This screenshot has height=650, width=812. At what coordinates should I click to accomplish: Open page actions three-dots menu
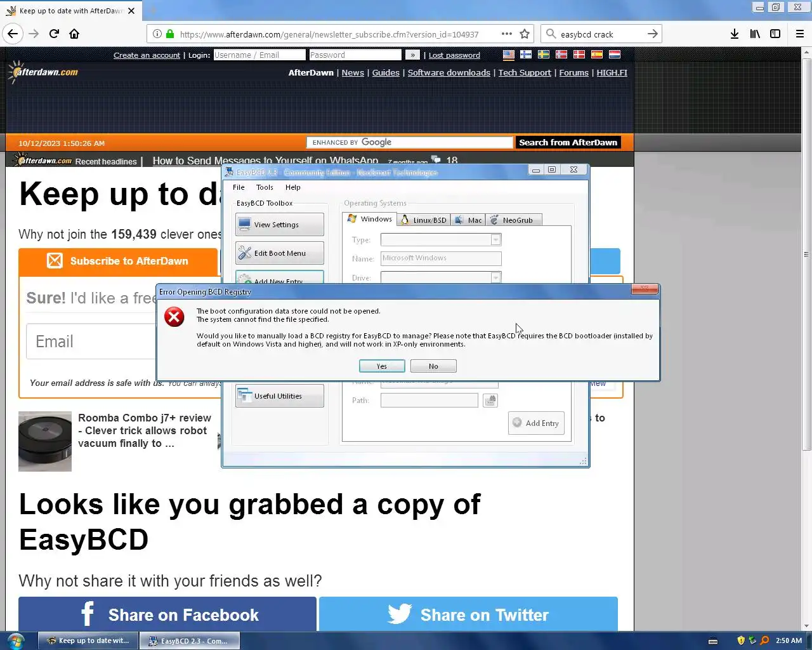(506, 34)
